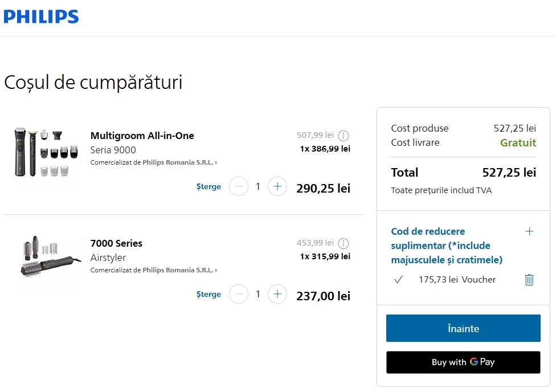556x392 pixels.
Task: Open the Multigroom All-in-One product thumbnail
Action: tap(46, 152)
